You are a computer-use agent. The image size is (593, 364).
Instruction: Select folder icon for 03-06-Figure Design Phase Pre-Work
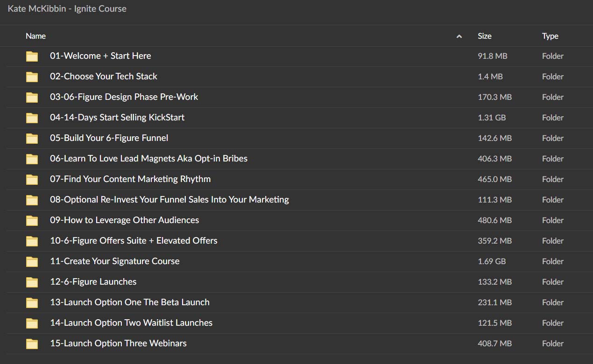click(32, 98)
